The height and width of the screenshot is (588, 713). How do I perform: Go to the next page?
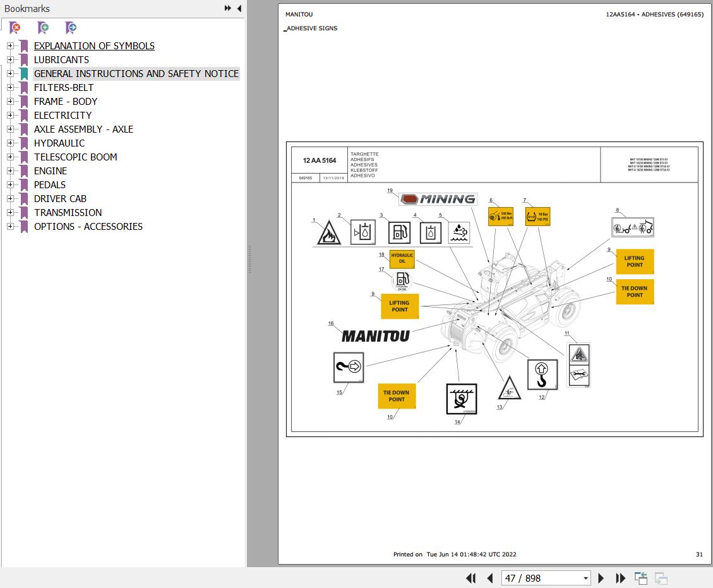pos(601,578)
